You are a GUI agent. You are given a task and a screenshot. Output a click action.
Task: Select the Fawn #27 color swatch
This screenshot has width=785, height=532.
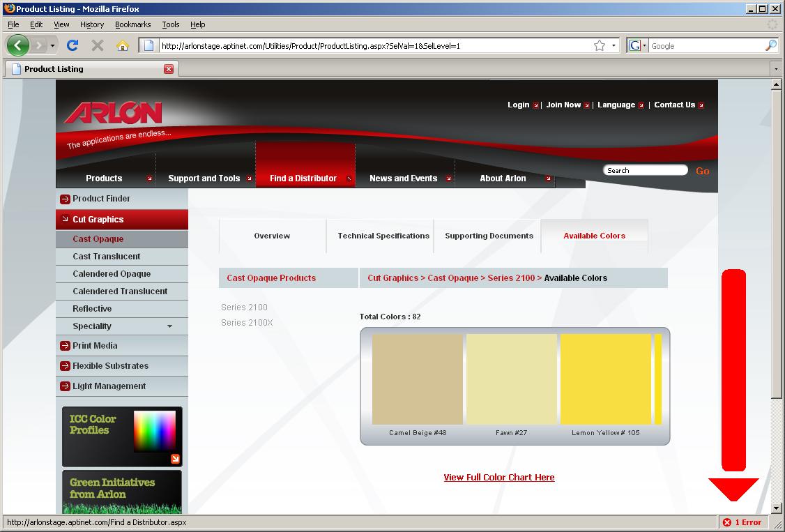(512, 379)
